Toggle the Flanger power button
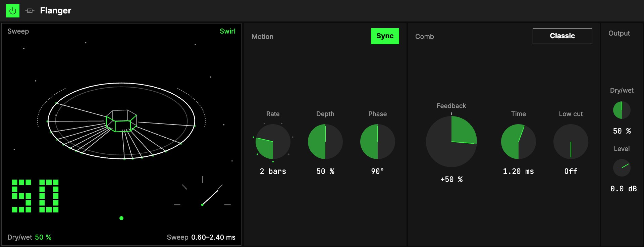 coord(13,11)
